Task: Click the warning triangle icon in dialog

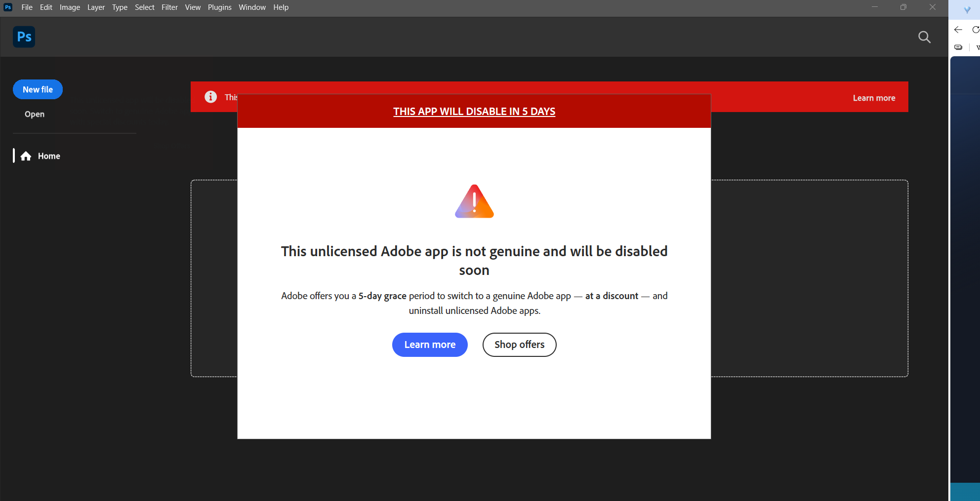Action: [474, 201]
